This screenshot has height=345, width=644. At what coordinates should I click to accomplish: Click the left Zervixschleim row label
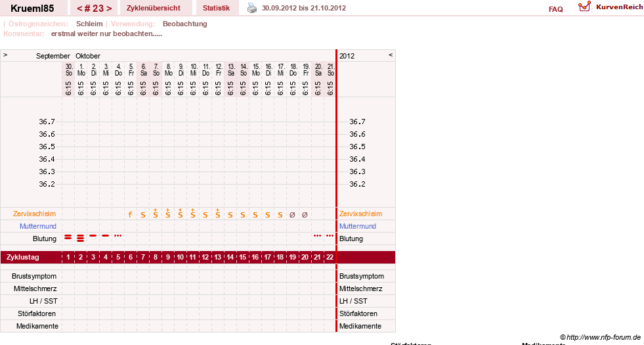point(35,214)
